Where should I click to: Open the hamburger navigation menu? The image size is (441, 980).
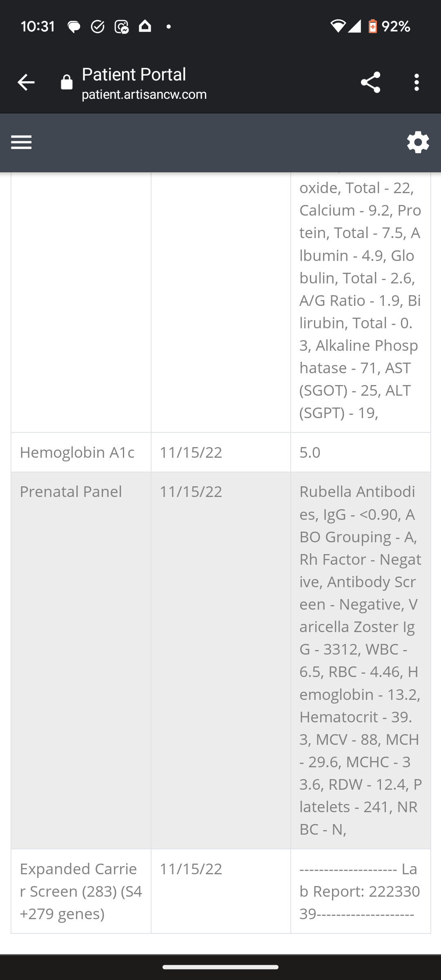[21, 143]
